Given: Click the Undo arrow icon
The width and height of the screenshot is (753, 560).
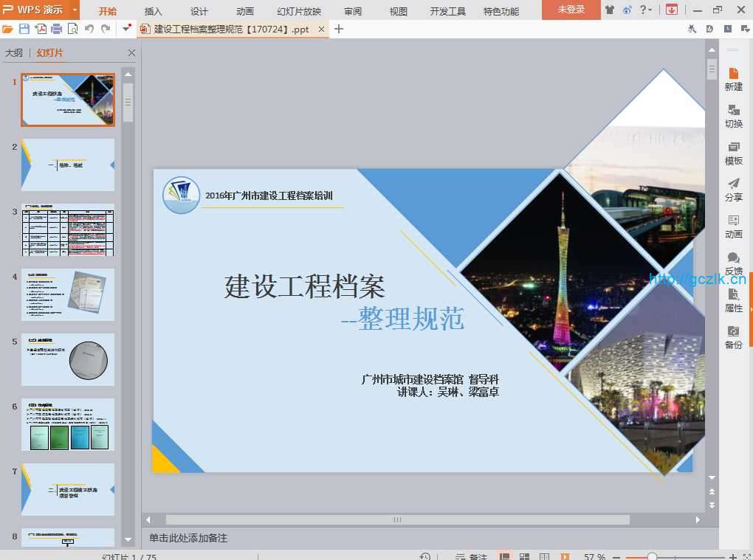Looking at the screenshot, I should [89, 29].
